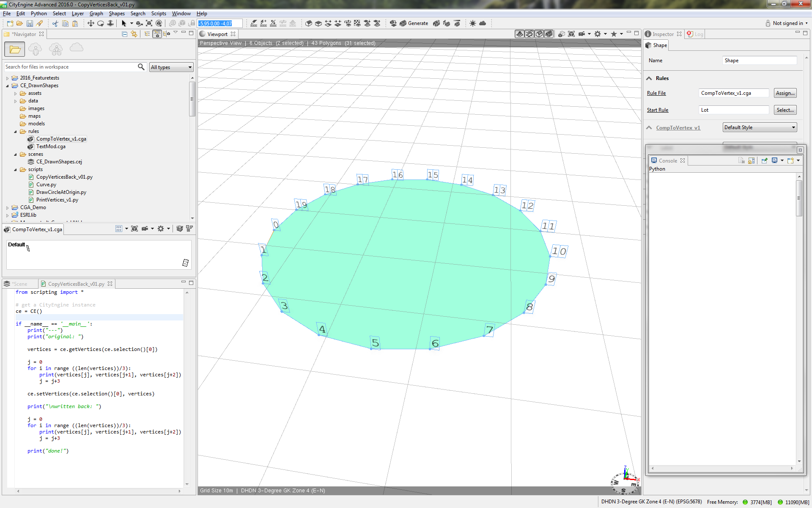The height and width of the screenshot is (508, 812).
Task: Open the All types file filter dropdown
Action: [x=171, y=67]
